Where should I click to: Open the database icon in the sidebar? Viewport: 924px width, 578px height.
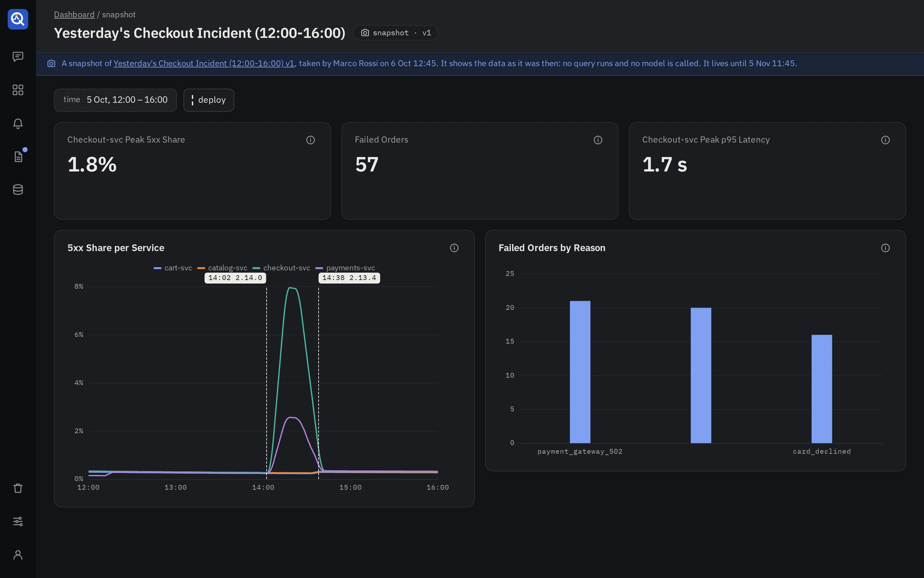(x=18, y=189)
